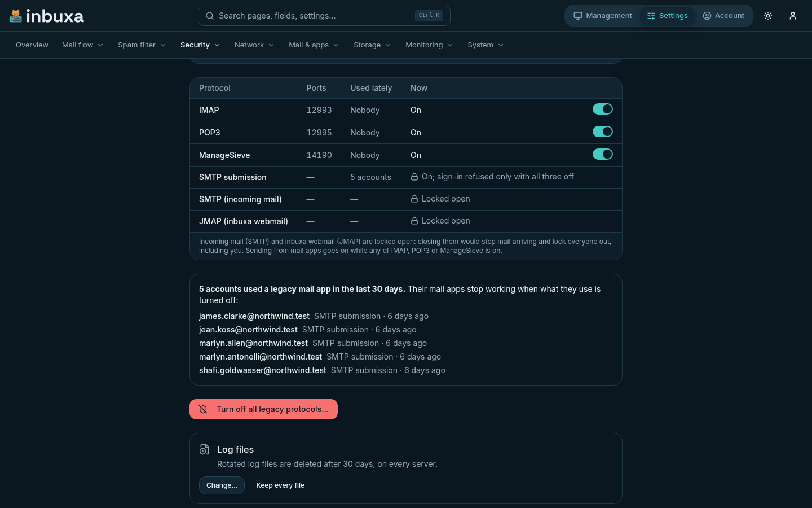Switch to the Management section

(603, 16)
